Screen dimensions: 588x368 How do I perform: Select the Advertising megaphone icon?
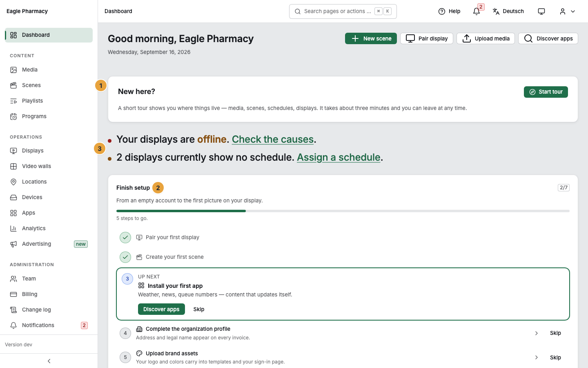[13, 244]
